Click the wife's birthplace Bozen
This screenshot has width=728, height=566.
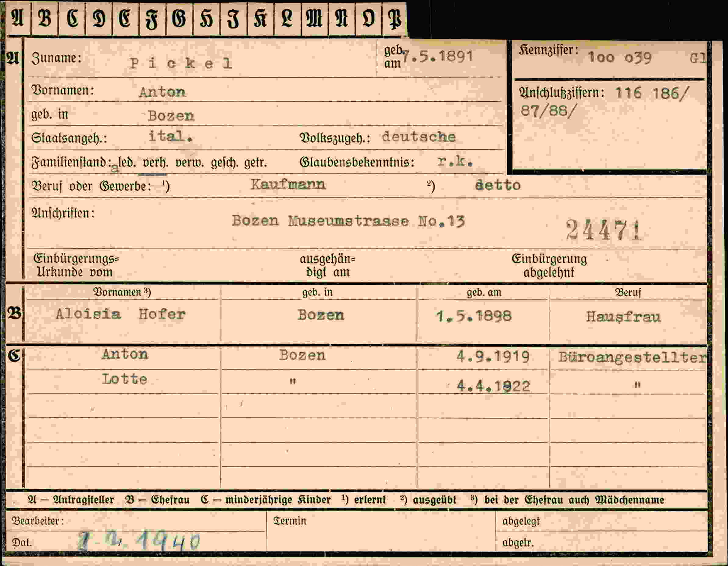321,315
